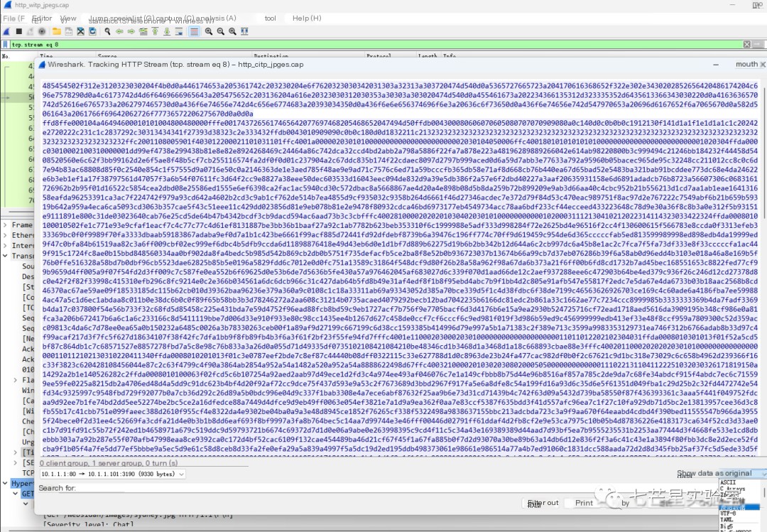This screenshot has width=767, height=532.
Task: Expand the Internet Protocol tree row
Action: 5,245
